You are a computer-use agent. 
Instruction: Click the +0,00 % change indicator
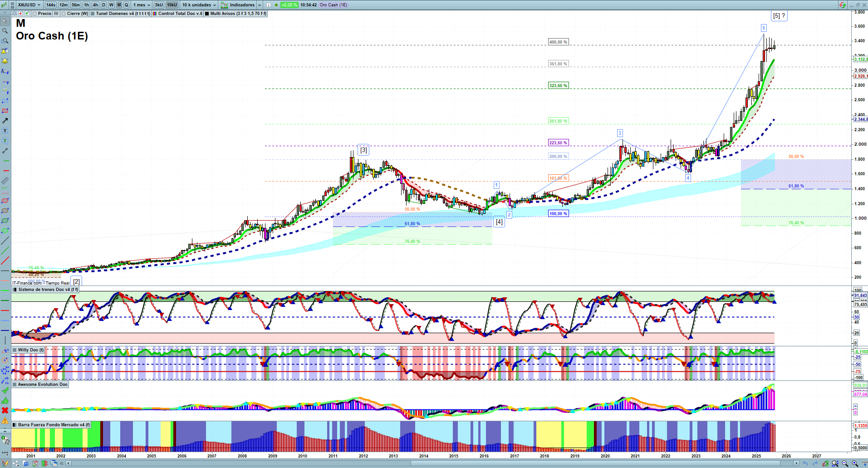pyautogui.click(x=289, y=5)
